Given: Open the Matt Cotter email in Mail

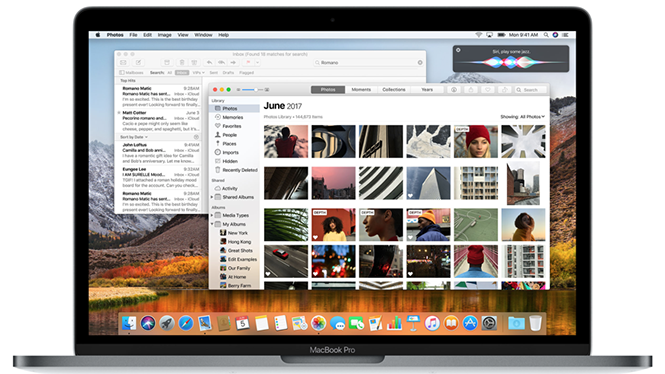Looking at the screenshot, I should tap(159, 121).
